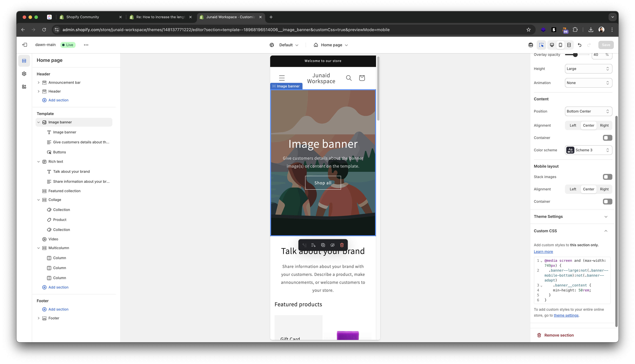This screenshot has height=364, width=635.
Task: Click the hide section eye icon
Action: coord(332,245)
